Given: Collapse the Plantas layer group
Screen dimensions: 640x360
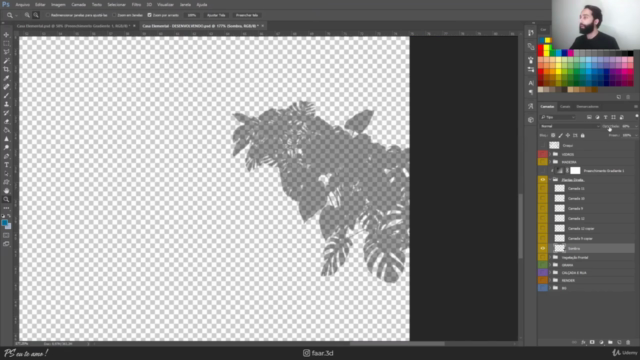Looking at the screenshot, I should tap(550, 180).
